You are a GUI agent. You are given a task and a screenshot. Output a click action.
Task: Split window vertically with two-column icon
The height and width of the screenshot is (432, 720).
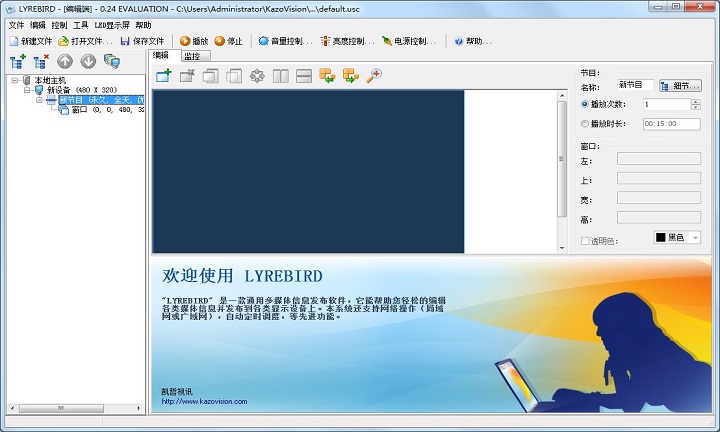pos(281,76)
